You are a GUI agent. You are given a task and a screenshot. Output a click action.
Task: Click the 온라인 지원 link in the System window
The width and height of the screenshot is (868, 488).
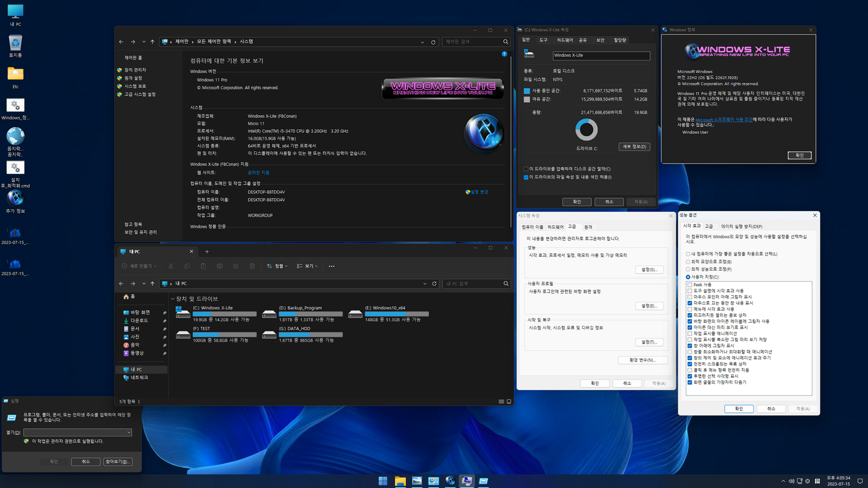click(258, 173)
